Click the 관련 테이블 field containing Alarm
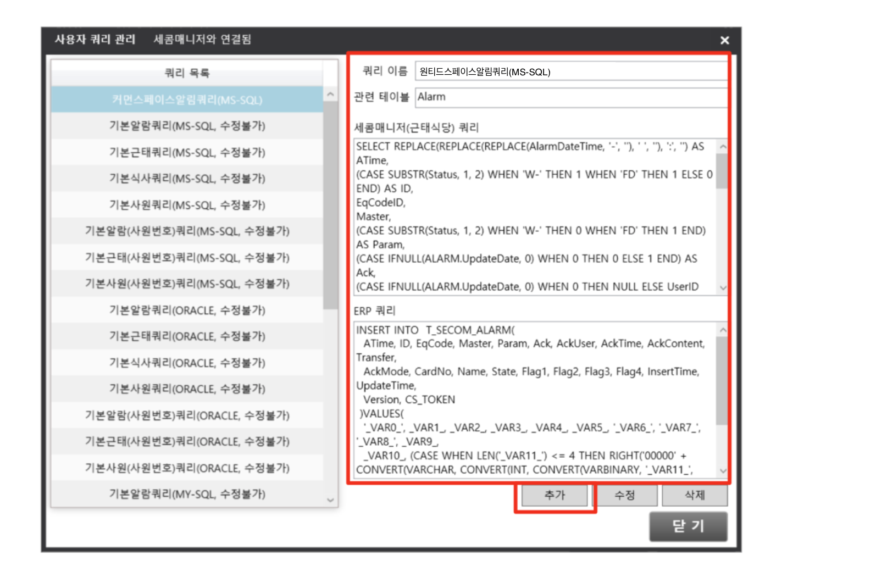887x588 pixels. tap(570, 97)
